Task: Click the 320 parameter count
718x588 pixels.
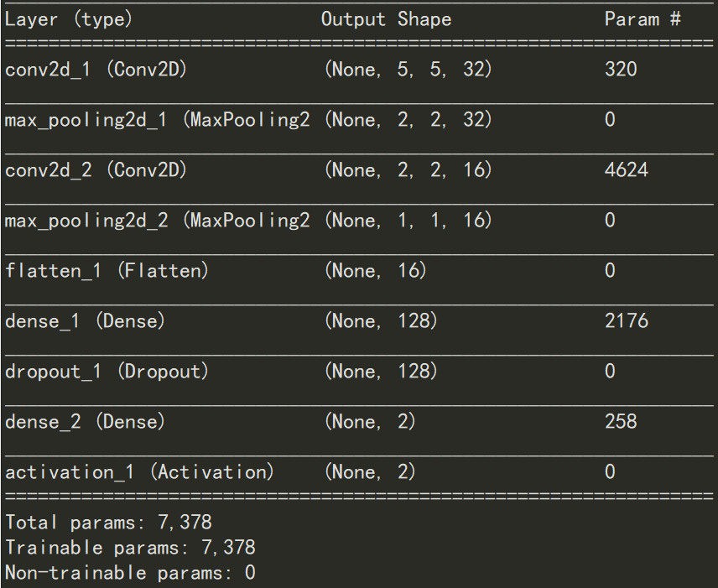Action: click(x=621, y=70)
